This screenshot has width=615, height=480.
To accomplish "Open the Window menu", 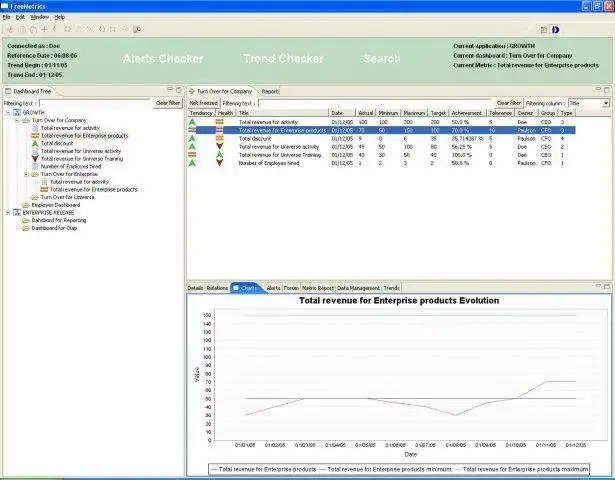I will point(40,17).
